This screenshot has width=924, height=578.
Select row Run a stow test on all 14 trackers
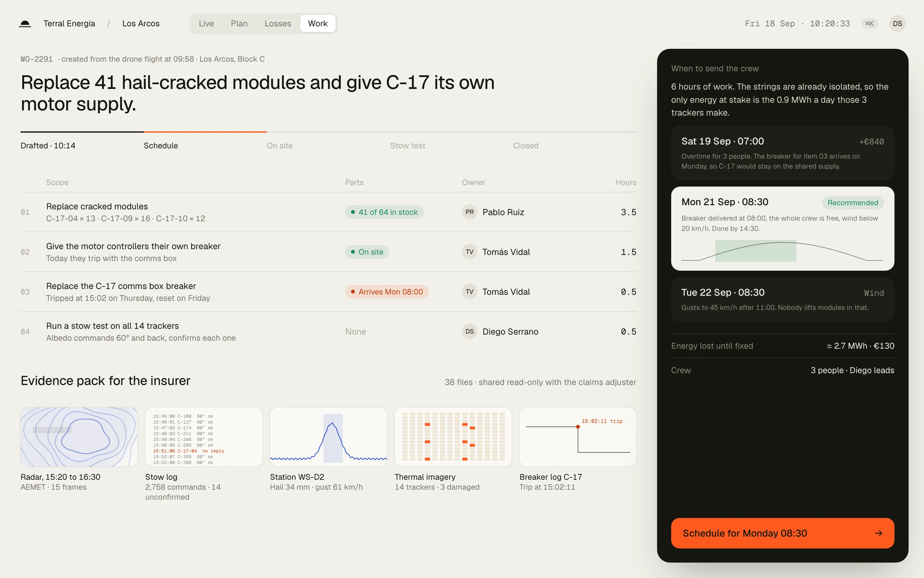point(328,331)
